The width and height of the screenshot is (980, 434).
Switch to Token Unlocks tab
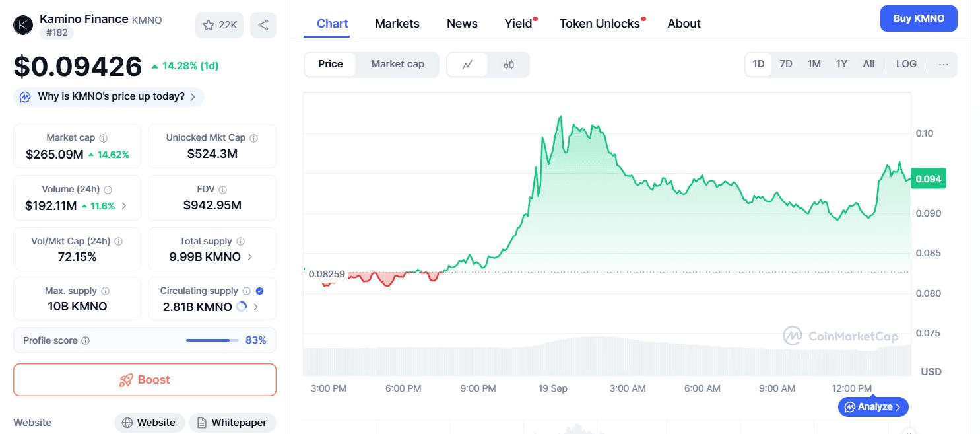tap(599, 24)
